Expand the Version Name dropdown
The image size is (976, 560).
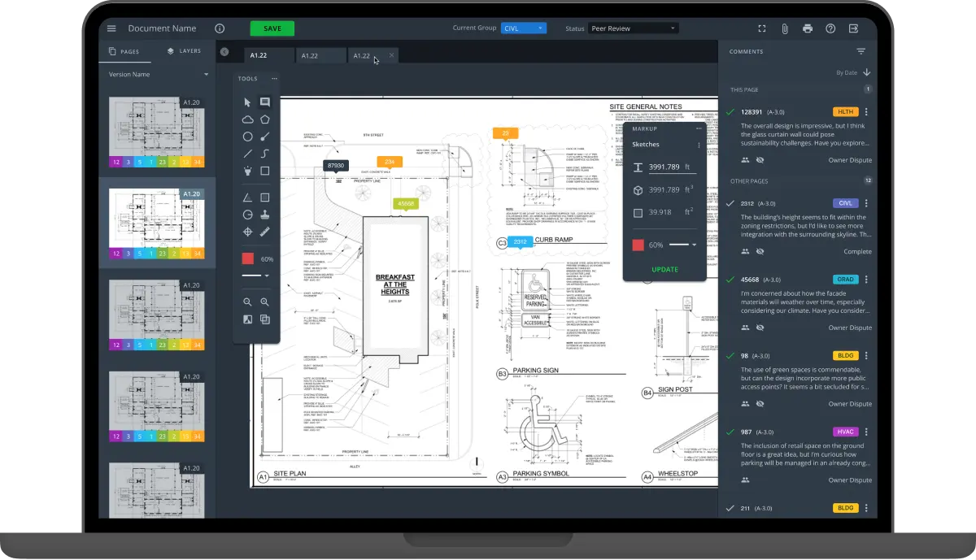pos(159,75)
